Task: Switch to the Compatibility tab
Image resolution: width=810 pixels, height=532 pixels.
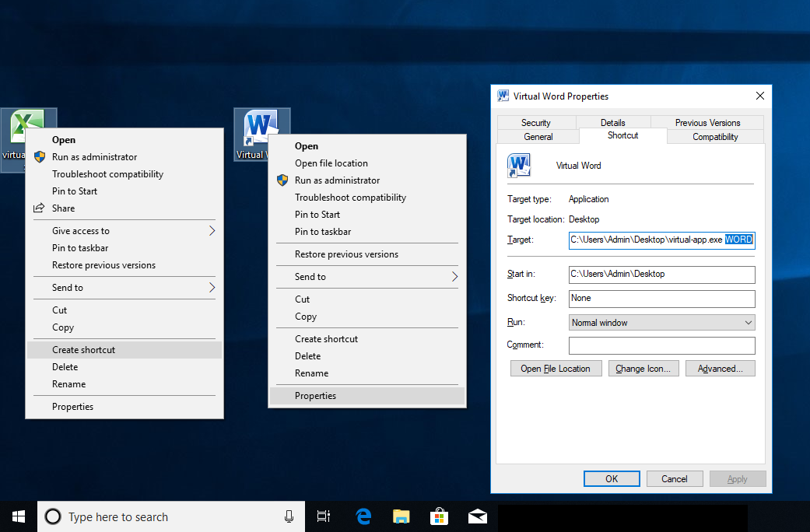Action: [x=714, y=137]
